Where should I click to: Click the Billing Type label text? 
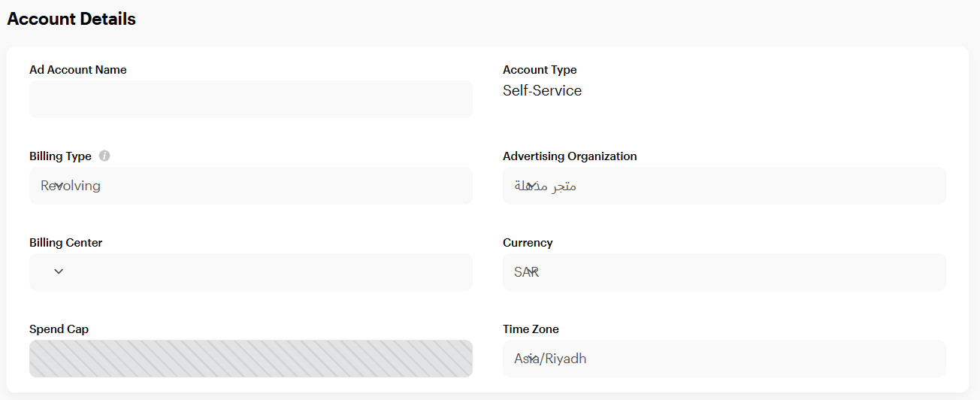click(60, 156)
